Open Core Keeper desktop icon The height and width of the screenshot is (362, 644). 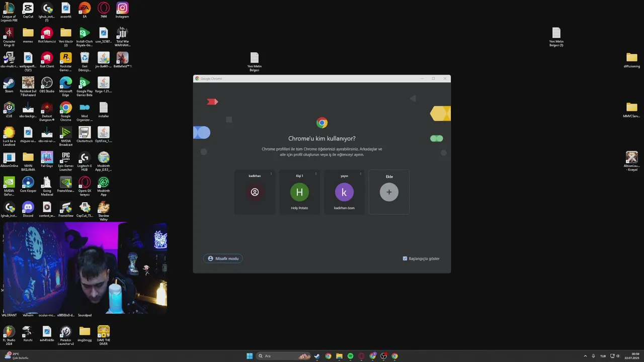coord(28,185)
